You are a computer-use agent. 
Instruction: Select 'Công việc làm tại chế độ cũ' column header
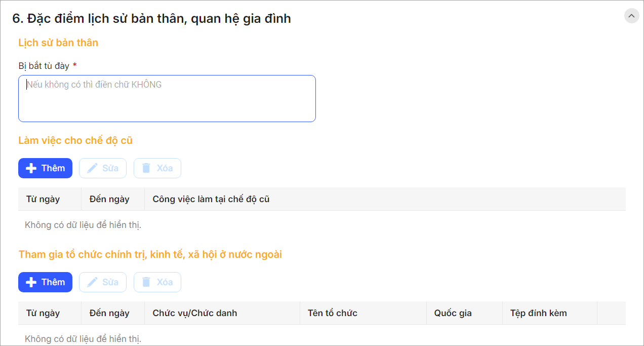tap(211, 199)
